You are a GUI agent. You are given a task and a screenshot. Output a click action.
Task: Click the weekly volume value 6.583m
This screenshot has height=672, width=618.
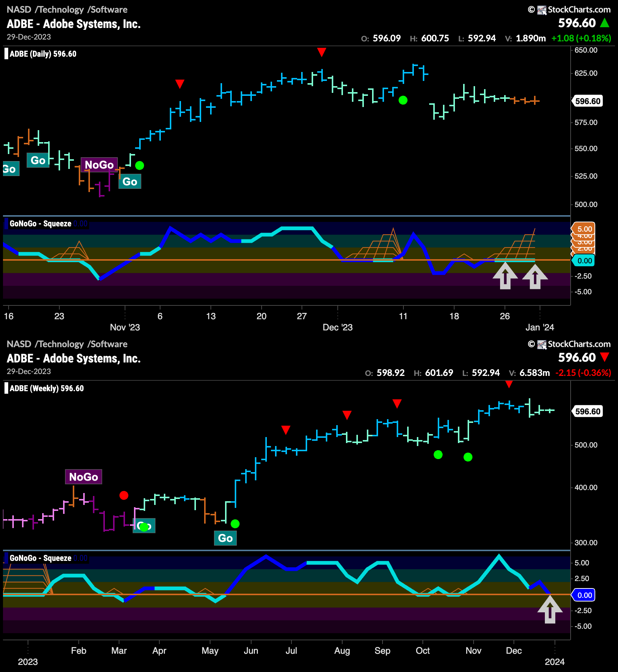[535, 373]
